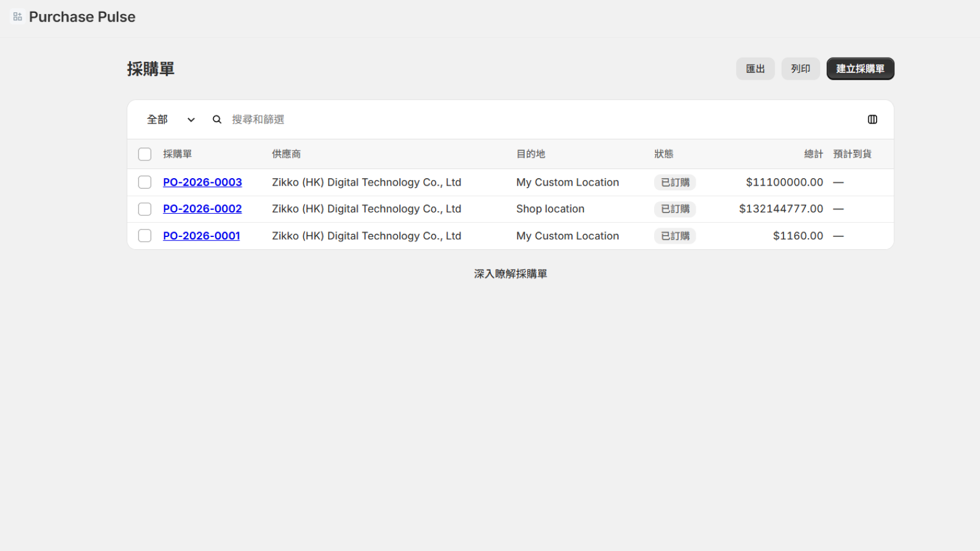Check the box for PO-2026-0003
This screenshot has height=551, width=980.
coord(145,182)
